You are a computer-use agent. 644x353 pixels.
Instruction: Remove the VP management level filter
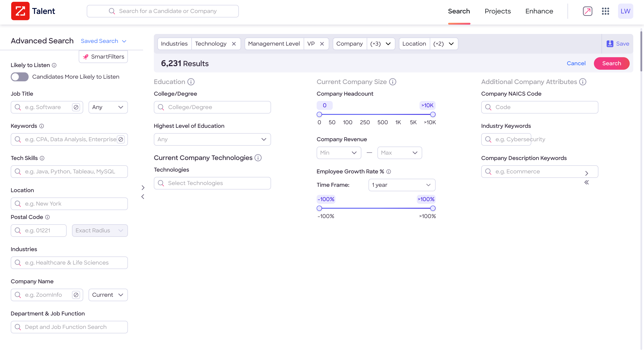(x=322, y=44)
